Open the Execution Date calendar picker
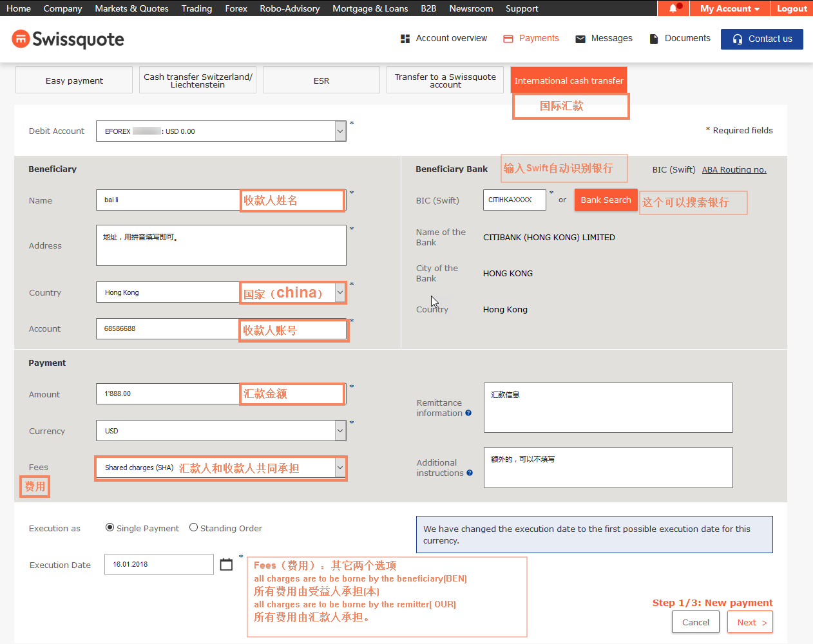 point(226,564)
